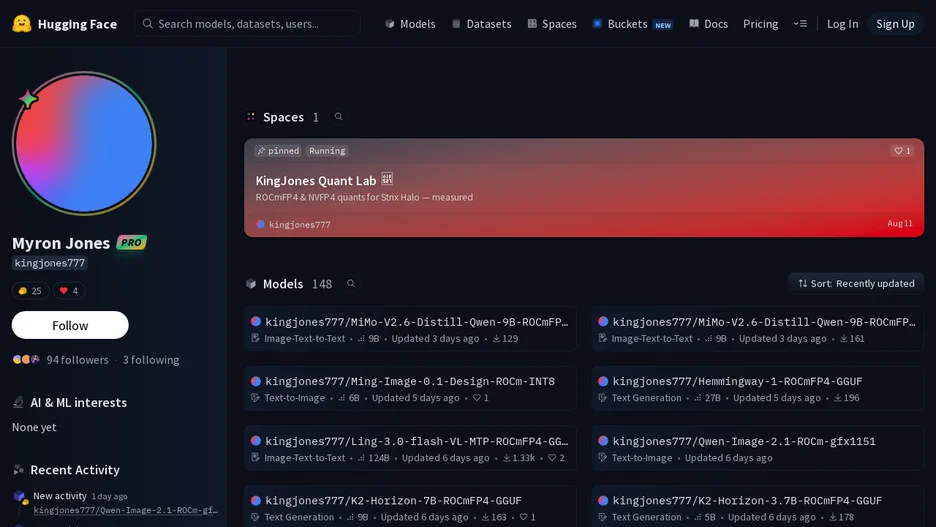The image size is (936, 527).
Task: Open the Datasets menu item
Action: click(482, 24)
